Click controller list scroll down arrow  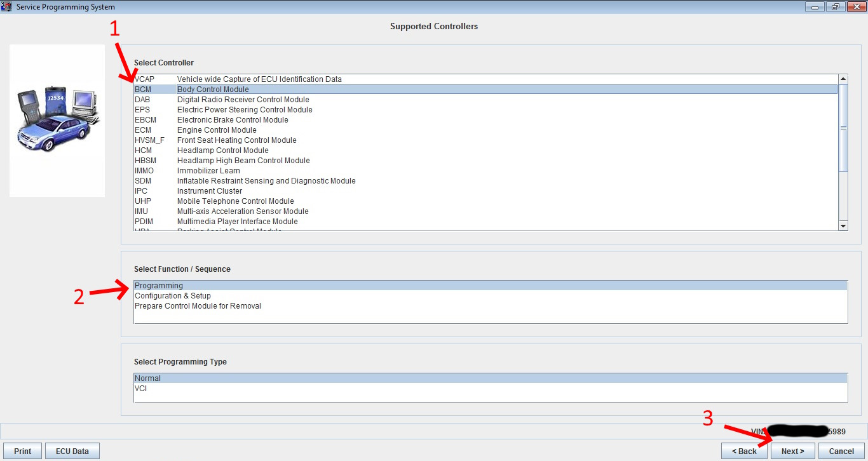point(843,225)
